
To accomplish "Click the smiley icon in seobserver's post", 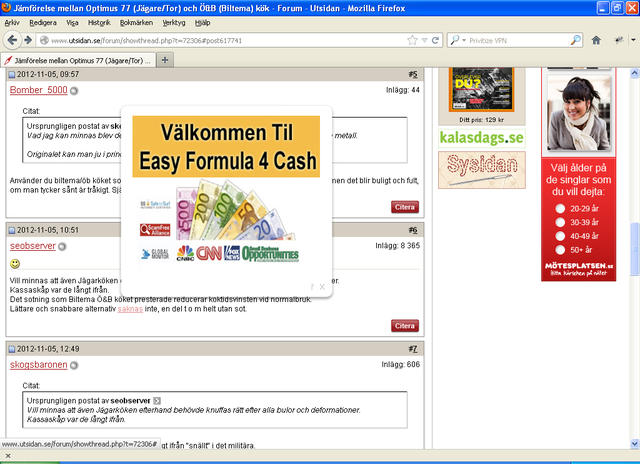I will point(15,264).
